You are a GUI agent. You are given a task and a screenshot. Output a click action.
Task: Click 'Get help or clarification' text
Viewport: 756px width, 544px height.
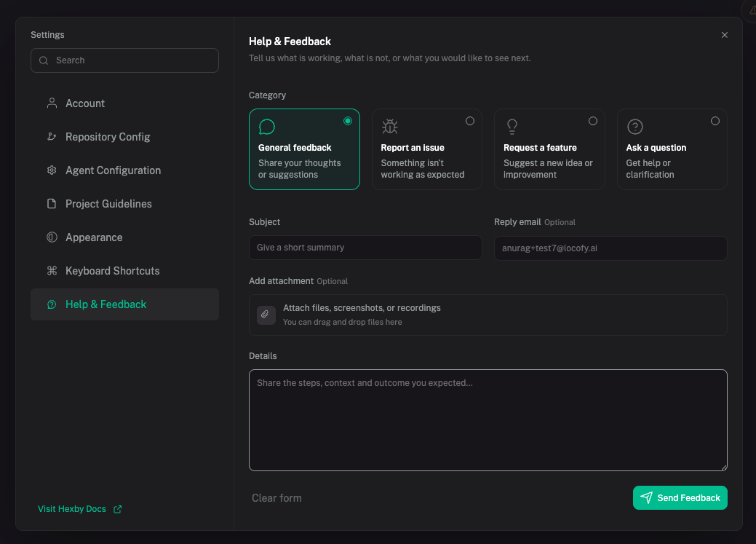coord(650,169)
